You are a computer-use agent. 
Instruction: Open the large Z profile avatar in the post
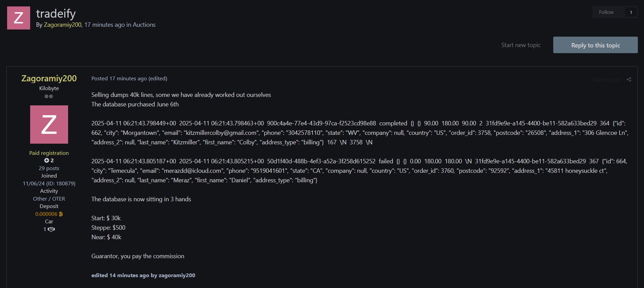[x=49, y=124]
